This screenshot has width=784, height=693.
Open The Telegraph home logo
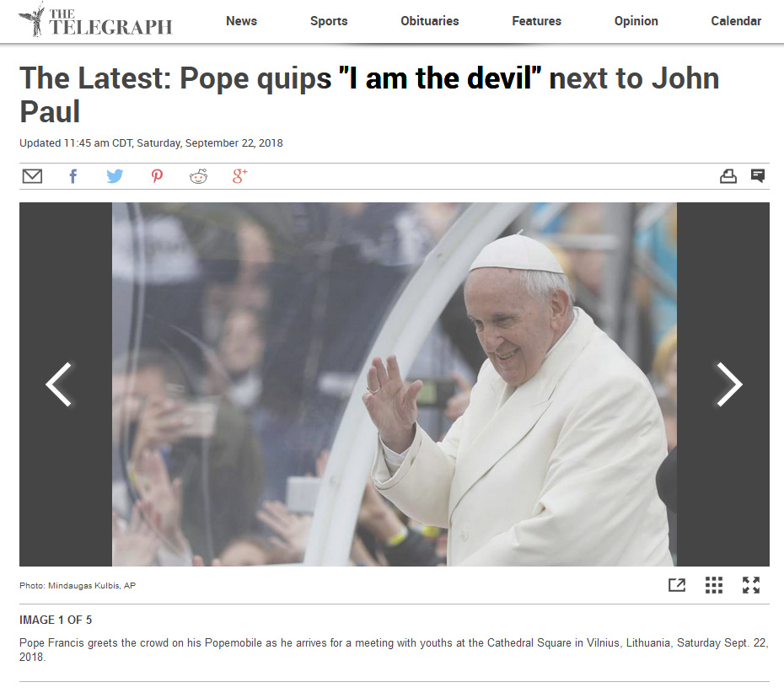95,20
